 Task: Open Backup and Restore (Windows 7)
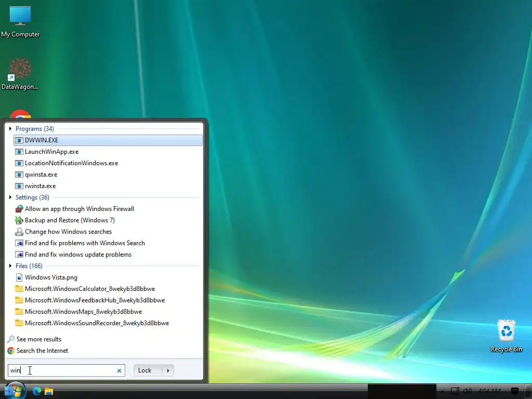(x=108, y=220)
